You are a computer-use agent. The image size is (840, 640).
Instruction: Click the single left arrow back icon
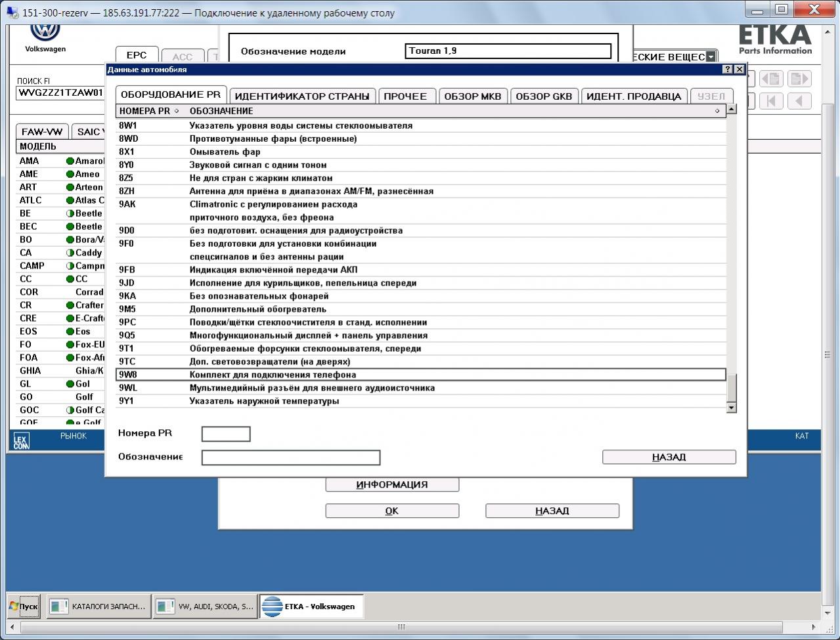[x=799, y=101]
